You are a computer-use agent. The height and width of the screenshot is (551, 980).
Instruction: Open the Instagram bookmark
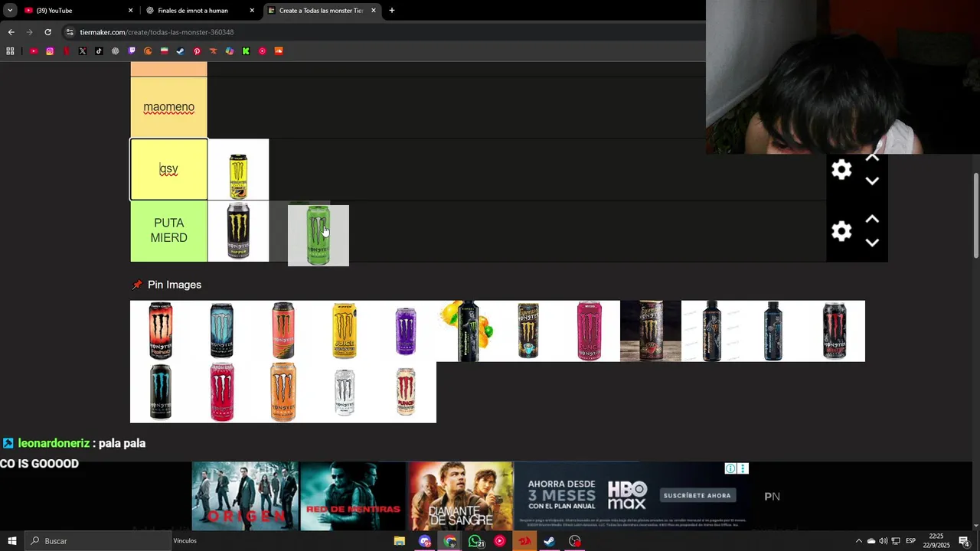click(50, 51)
